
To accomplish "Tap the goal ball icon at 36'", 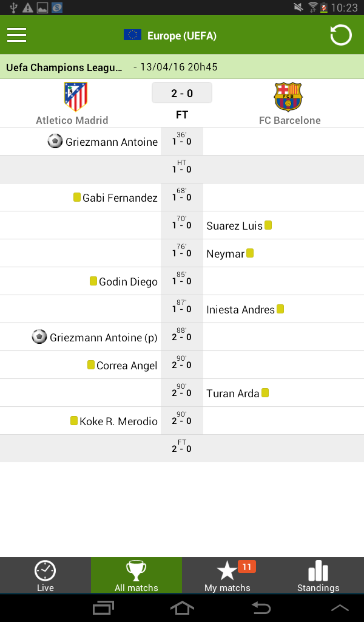I will 55,142.
